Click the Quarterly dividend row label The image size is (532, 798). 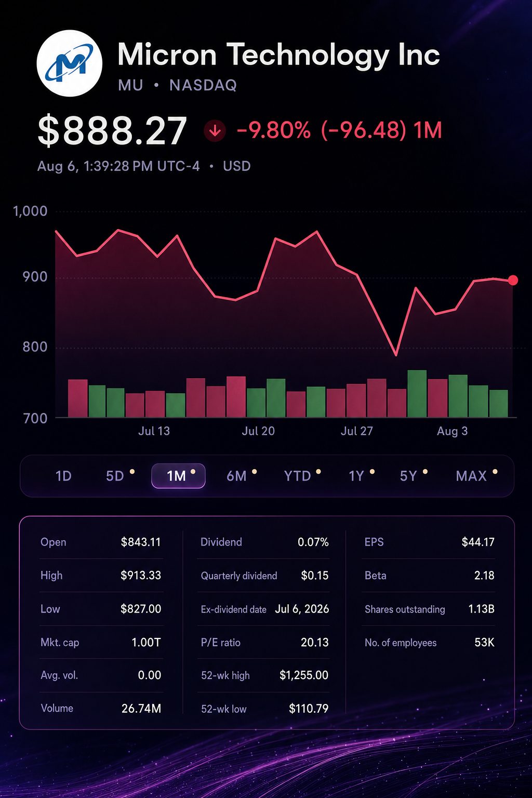point(239,576)
